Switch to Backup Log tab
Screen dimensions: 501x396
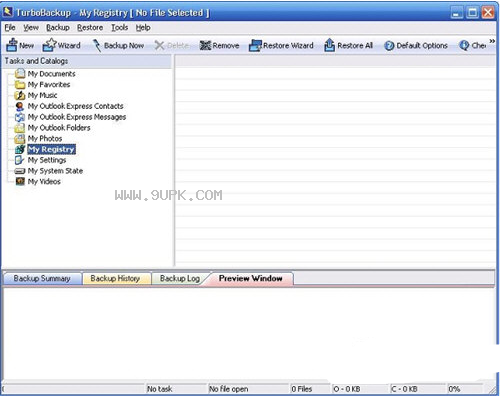point(180,279)
